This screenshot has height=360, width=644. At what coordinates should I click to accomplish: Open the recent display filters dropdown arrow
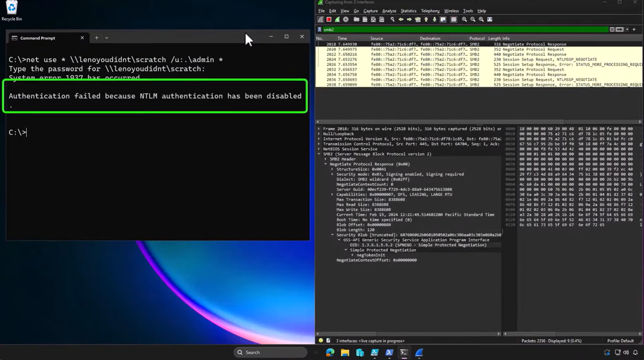627,29
